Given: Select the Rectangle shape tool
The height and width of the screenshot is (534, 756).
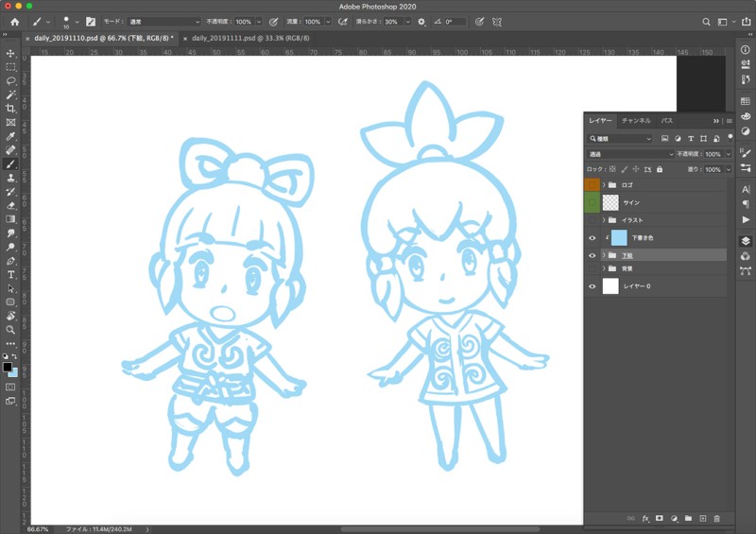Looking at the screenshot, I should point(10,302).
